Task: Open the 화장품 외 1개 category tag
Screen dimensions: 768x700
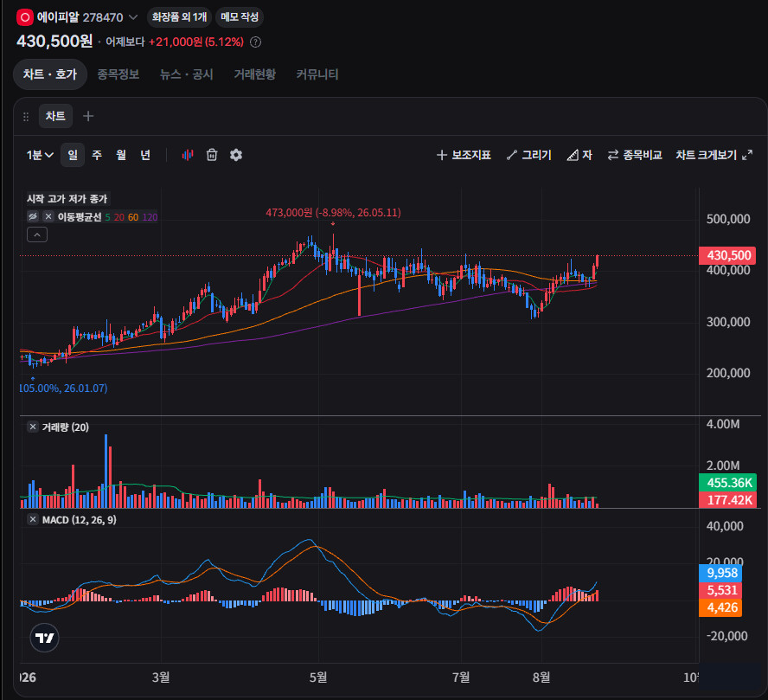Action: point(179,17)
